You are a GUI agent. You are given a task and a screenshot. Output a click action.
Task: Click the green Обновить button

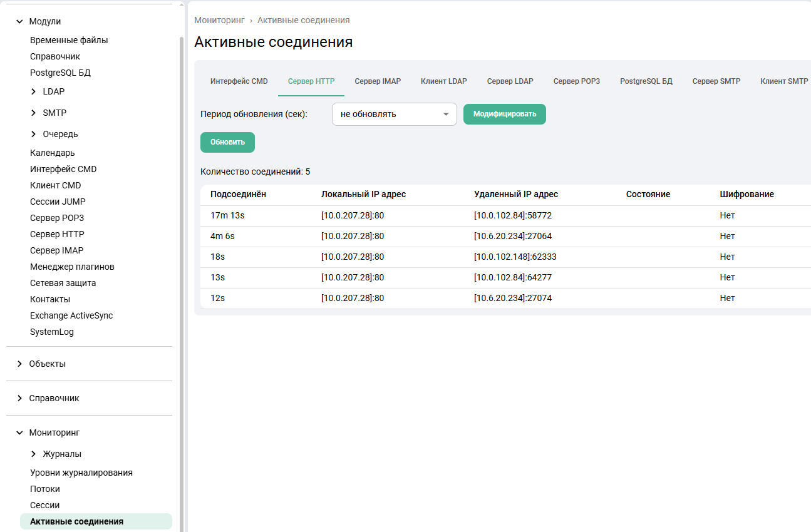(x=227, y=142)
